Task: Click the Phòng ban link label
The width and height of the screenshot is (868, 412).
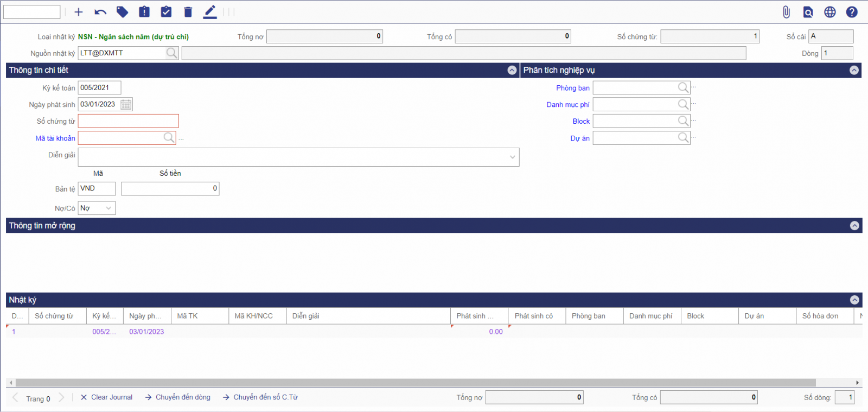Action: tap(573, 88)
